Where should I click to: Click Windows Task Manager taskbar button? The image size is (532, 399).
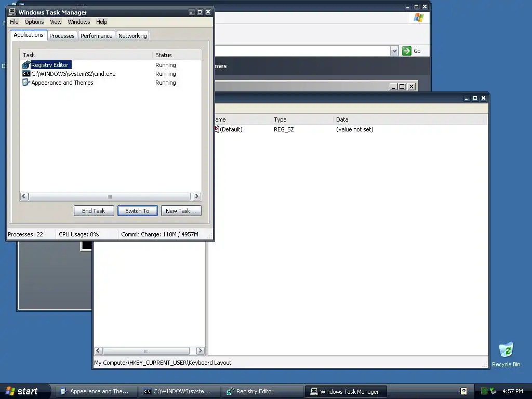click(345, 392)
